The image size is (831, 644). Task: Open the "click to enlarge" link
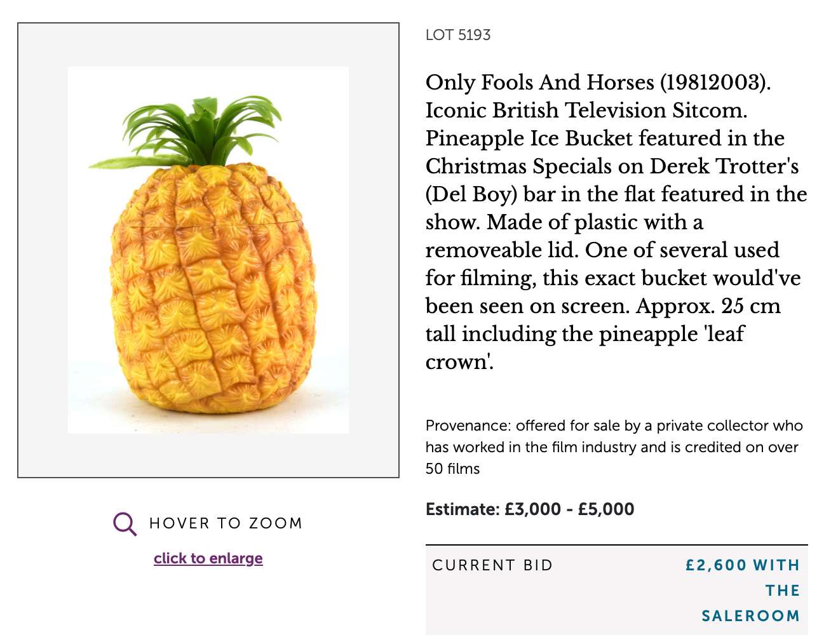[208, 558]
